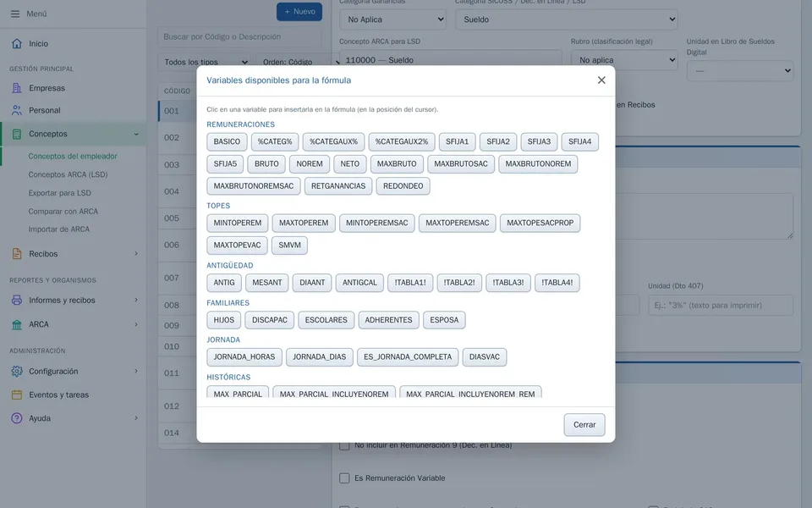The height and width of the screenshot is (508, 812).
Task: Open Conceptos ARCA (LSD) submenu item
Action: (68, 174)
